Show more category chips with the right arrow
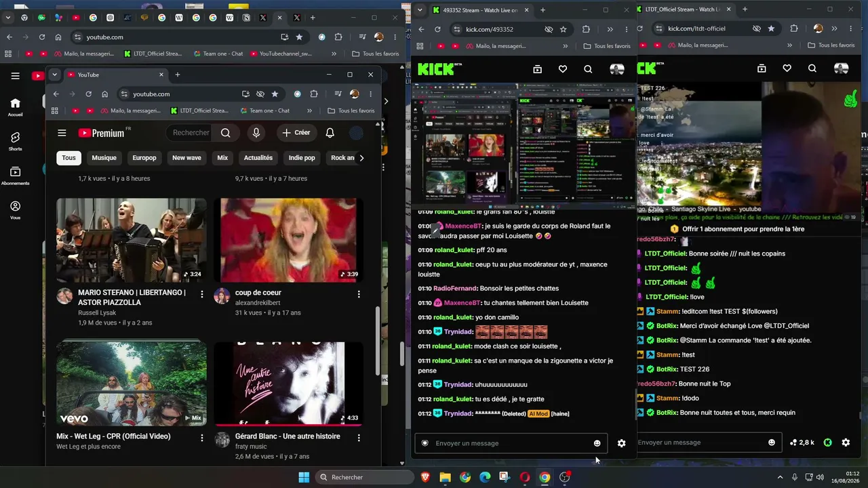The width and height of the screenshot is (868, 488). tap(361, 158)
